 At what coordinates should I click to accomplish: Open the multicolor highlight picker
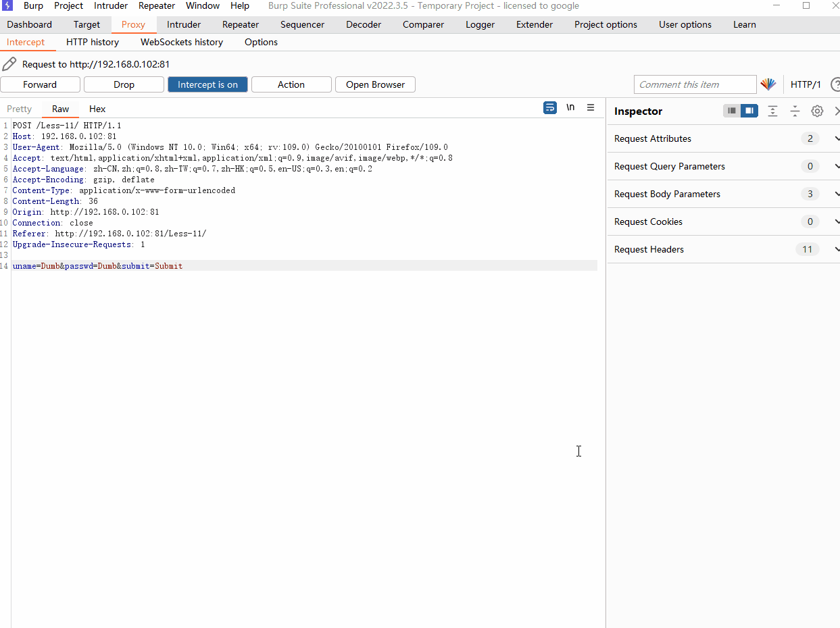click(x=768, y=84)
